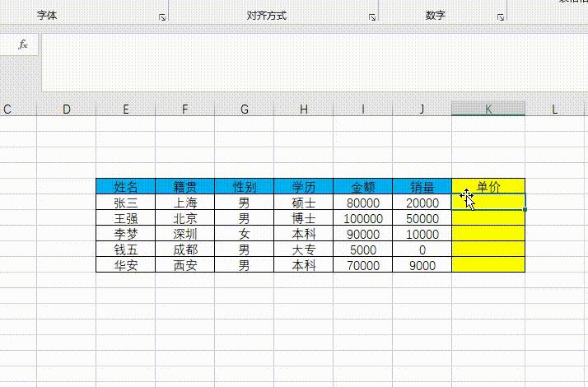Select the cell containing 大专
Screen dimensions: 588x387
[x=303, y=249]
